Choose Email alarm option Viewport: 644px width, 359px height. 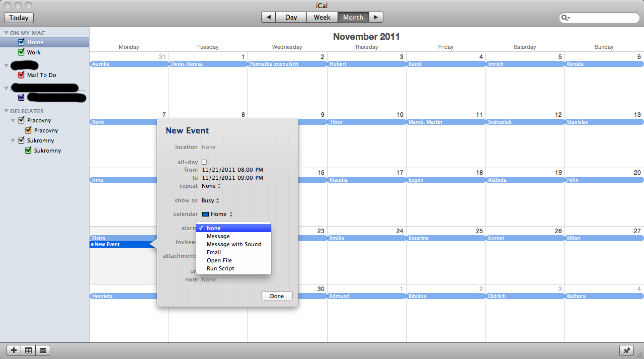click(234, 252)
